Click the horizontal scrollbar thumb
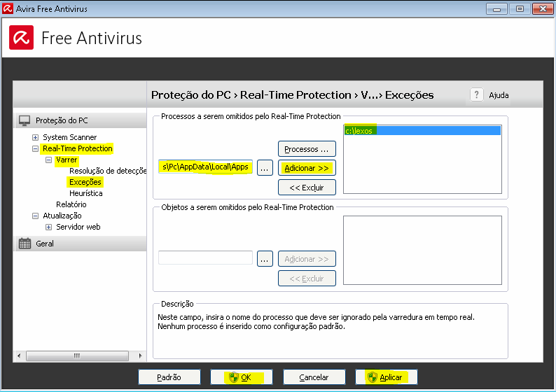Screen dimensions: 556x392 click(77, 356)
